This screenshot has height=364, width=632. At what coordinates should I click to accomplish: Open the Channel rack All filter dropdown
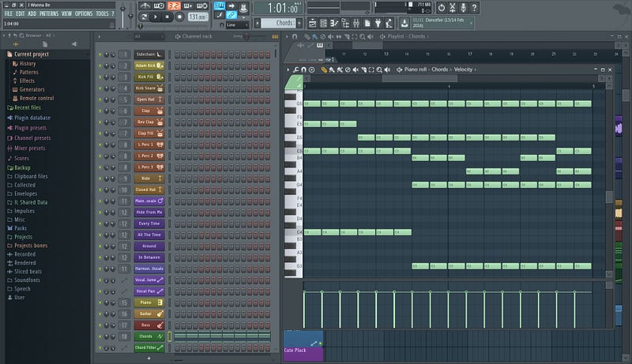[x=149, y=36]
